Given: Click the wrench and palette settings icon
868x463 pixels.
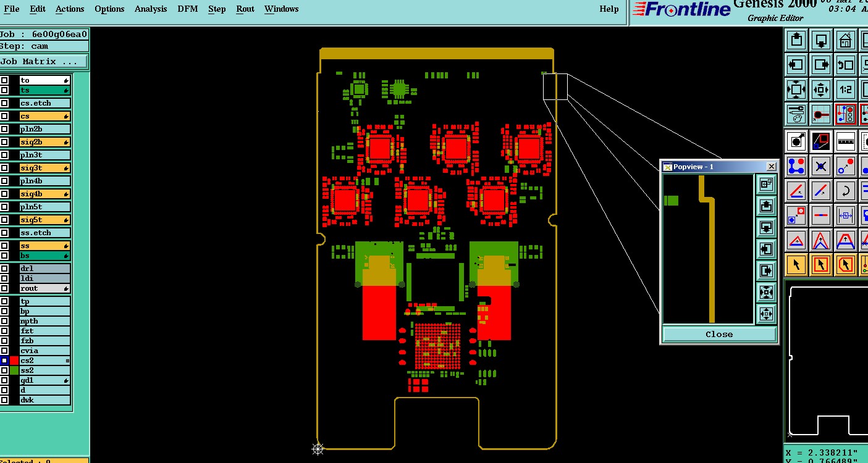Looking at the screenshot, I should click(x=796, y=114).
